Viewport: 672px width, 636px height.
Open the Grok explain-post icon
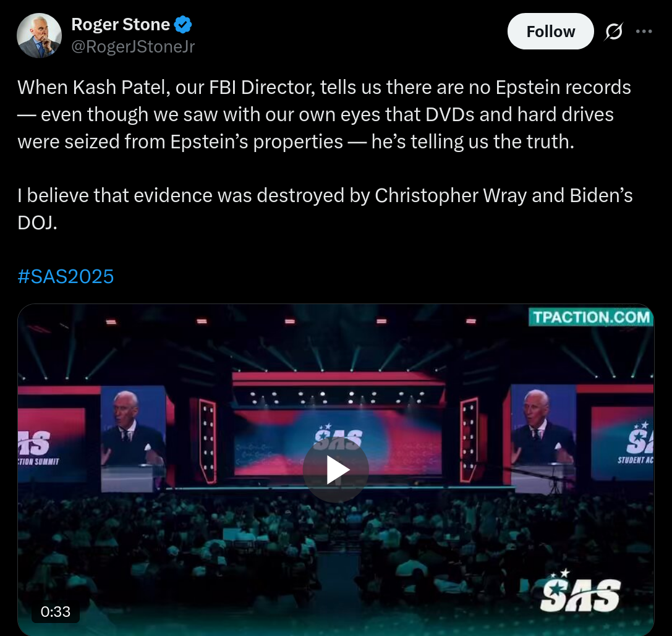tap(614, 32)
